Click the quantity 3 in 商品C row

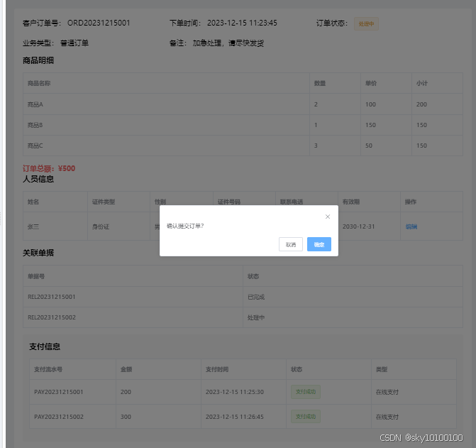(x=316, y=146)
